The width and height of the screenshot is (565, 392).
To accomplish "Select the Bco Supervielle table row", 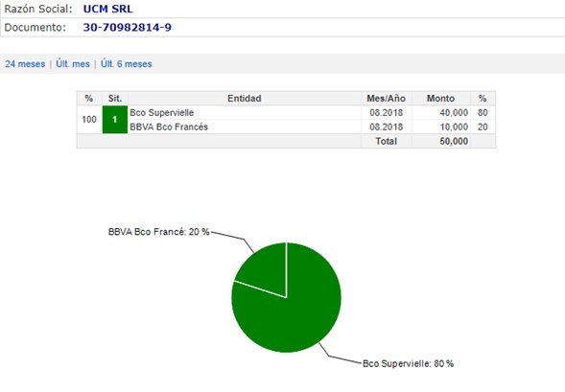I will (x=286, y=113).
